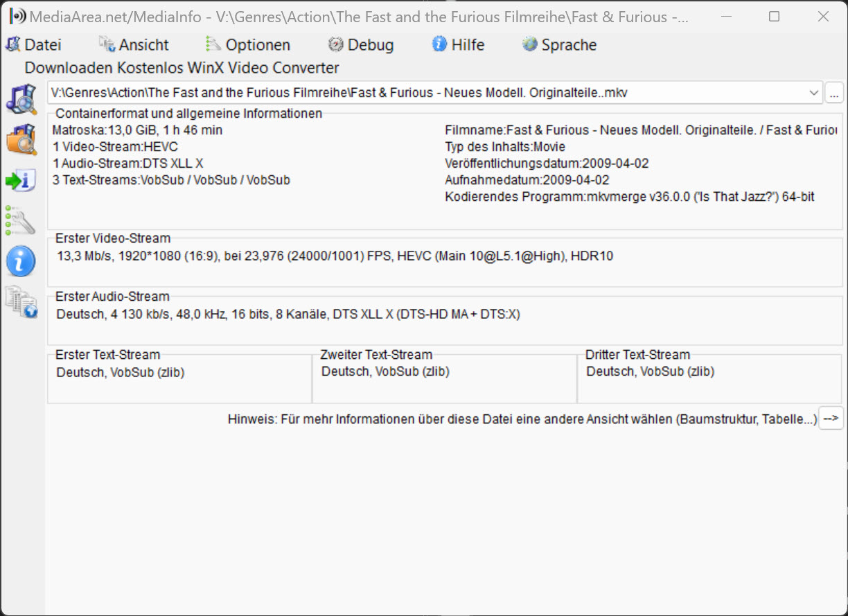Click the Open File sidebar icon

[x=21, y=99]
